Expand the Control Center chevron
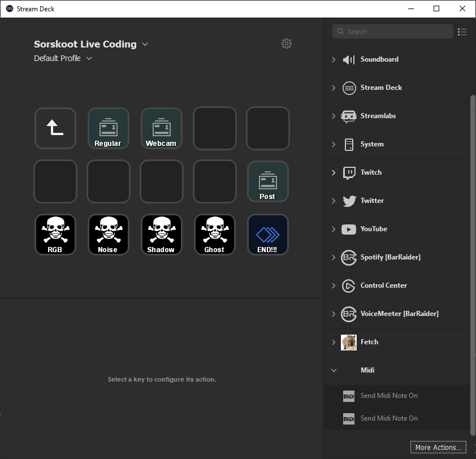Viewport: 476px width, 459px height. pyautogui.click(x=334, y=285)
